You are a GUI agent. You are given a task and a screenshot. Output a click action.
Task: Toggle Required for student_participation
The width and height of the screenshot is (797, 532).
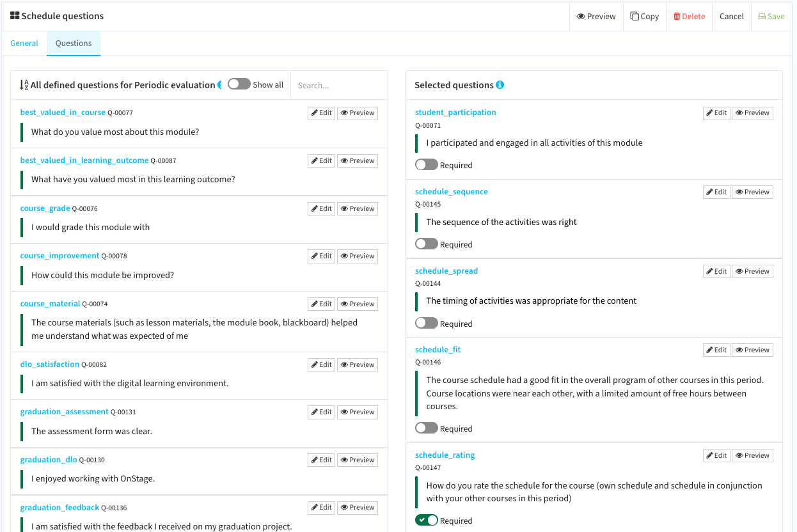click(x=427, y=165)
